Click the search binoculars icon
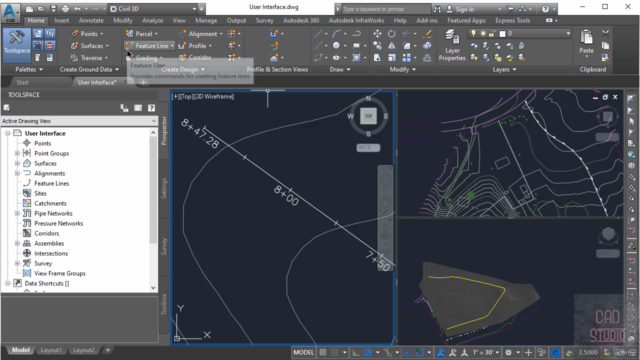 pos(437,9)
